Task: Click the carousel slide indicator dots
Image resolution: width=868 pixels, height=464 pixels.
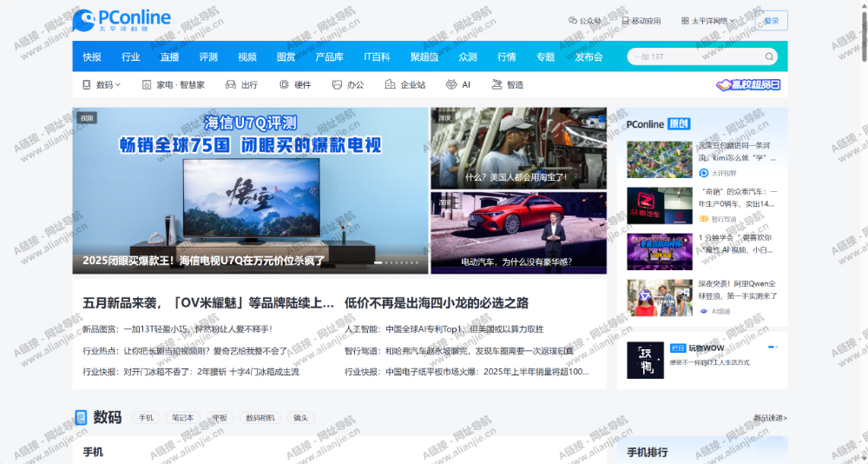Action: point(397,262)
